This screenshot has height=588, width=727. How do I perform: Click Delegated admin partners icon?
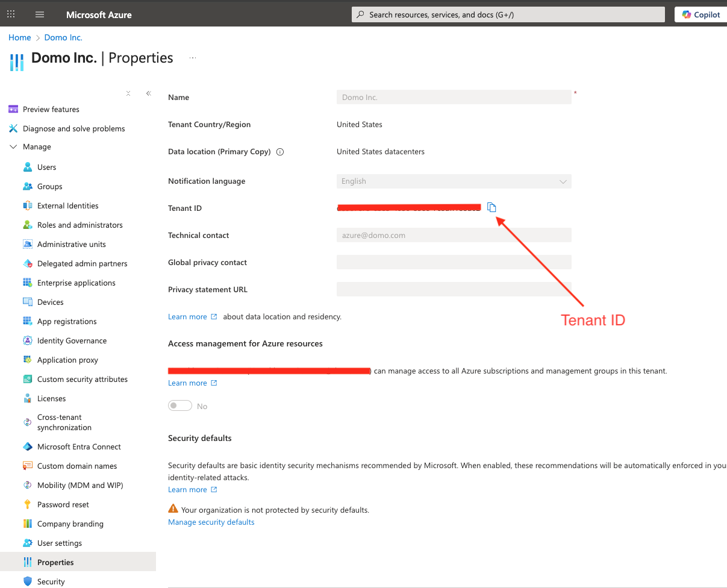tap(28, 263)
